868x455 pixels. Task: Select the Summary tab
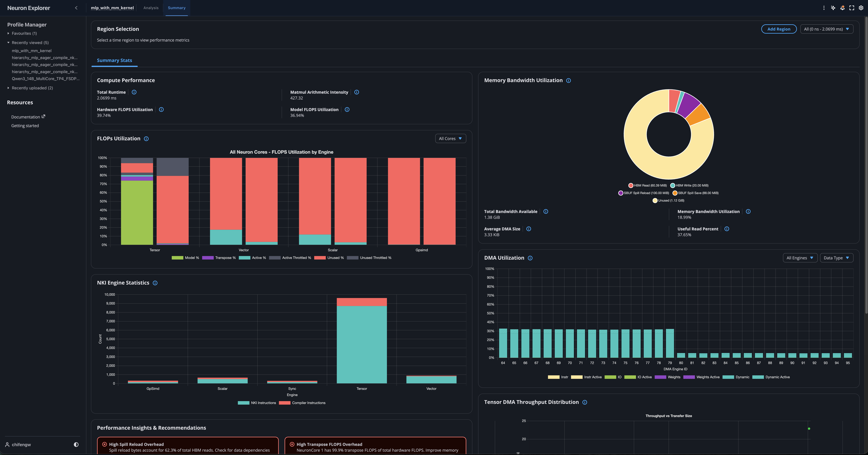tap(177, 8)
